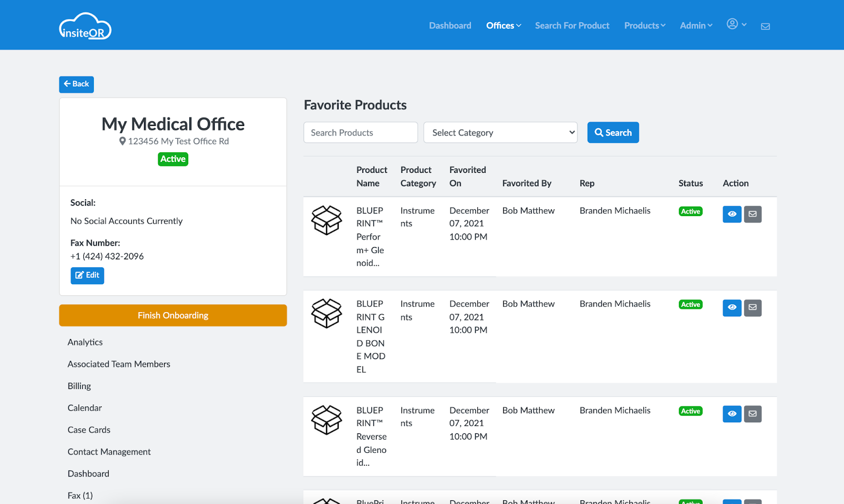This screenshot has height=504, width=844.
Task: Email the BLUEPRINT Reversed Glenoid product
Action: 753,414
